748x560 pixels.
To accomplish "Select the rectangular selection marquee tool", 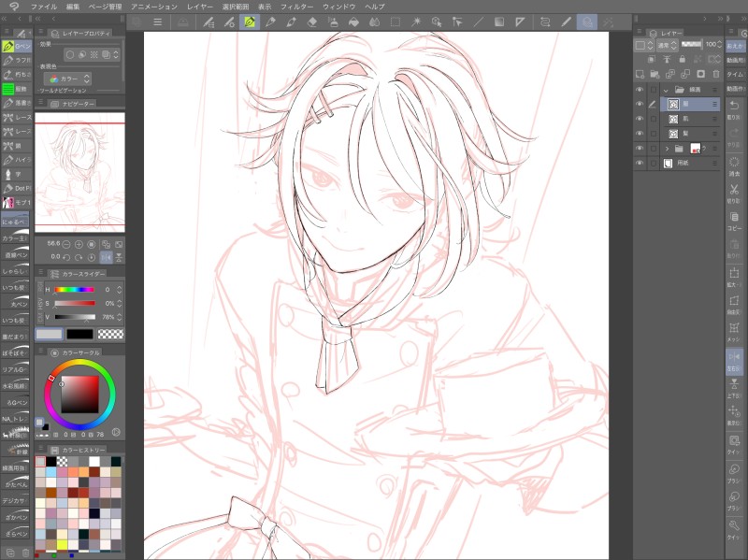I will [395, 22].
